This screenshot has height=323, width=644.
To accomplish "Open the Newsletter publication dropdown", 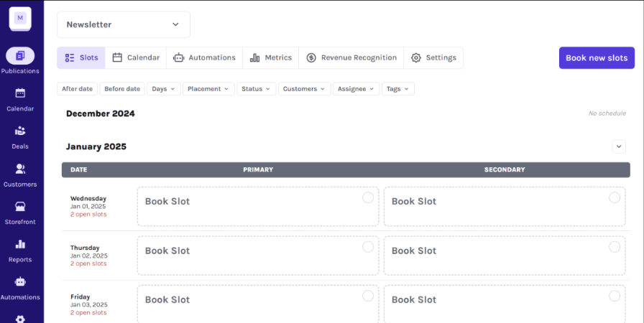I will (x=124, y=24).
